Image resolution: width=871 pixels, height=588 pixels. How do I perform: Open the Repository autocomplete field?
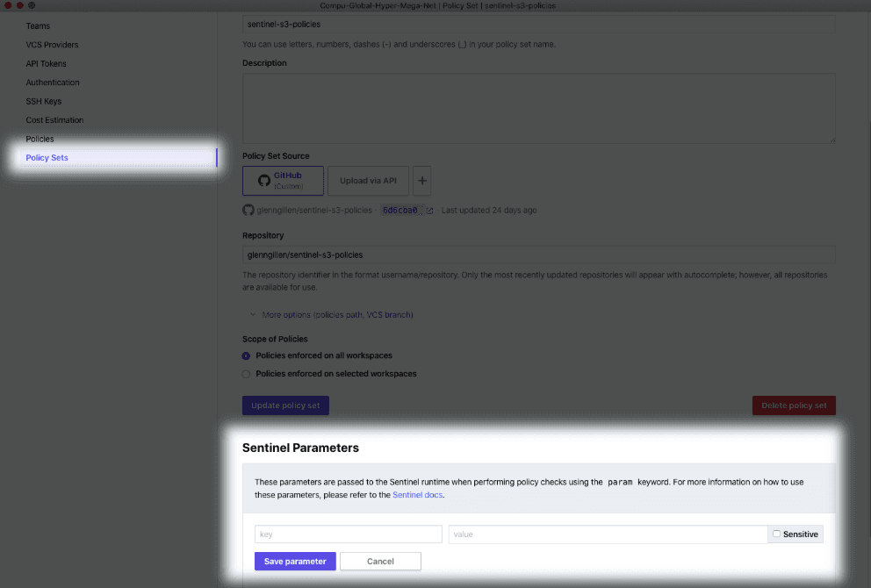(x=538, y=255)
